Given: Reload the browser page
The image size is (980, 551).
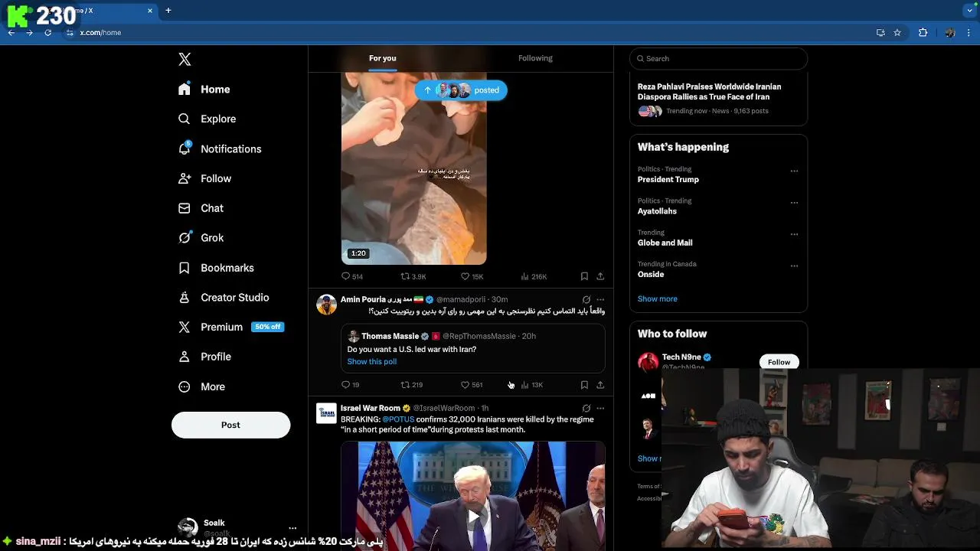Looking at the screenshot, I should point(48,33).
